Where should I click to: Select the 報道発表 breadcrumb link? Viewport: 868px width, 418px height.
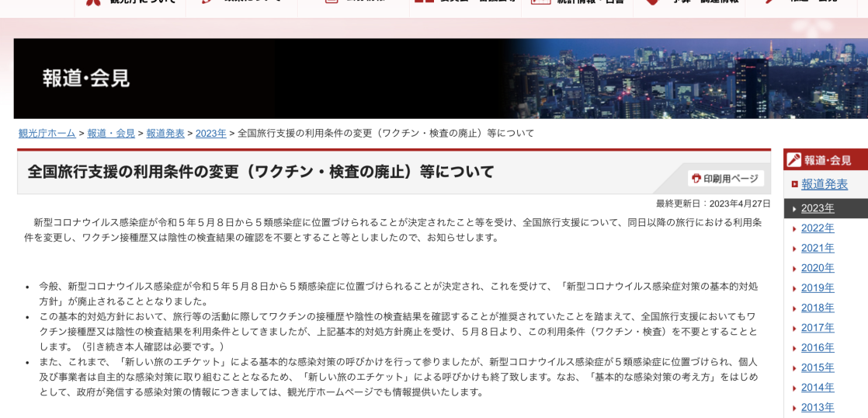click(x=165, y=133)
